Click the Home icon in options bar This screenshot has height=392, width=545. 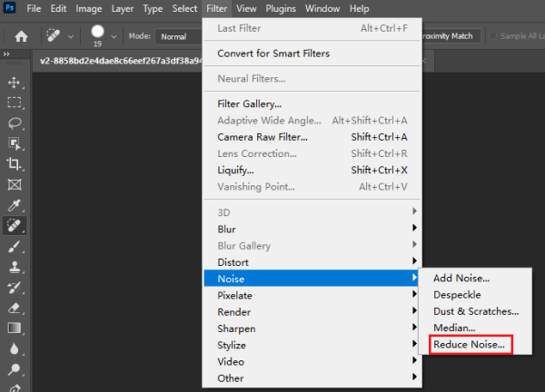(x=20, y=36)
